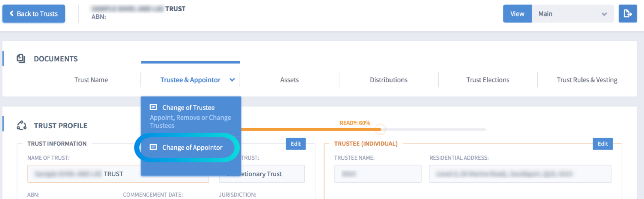
Task: Expand the Main dropdown arrow
Action: (x=604, y=14)
